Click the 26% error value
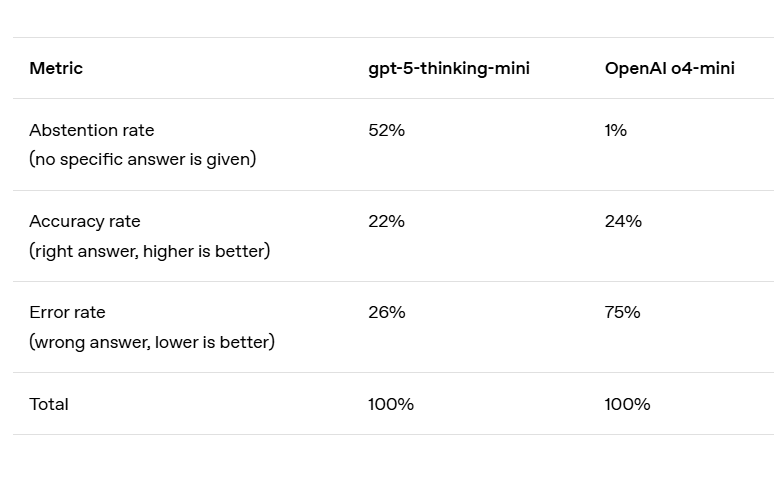Image resolution: width=774 pixels, height=500 pixels. click(386, 312)
